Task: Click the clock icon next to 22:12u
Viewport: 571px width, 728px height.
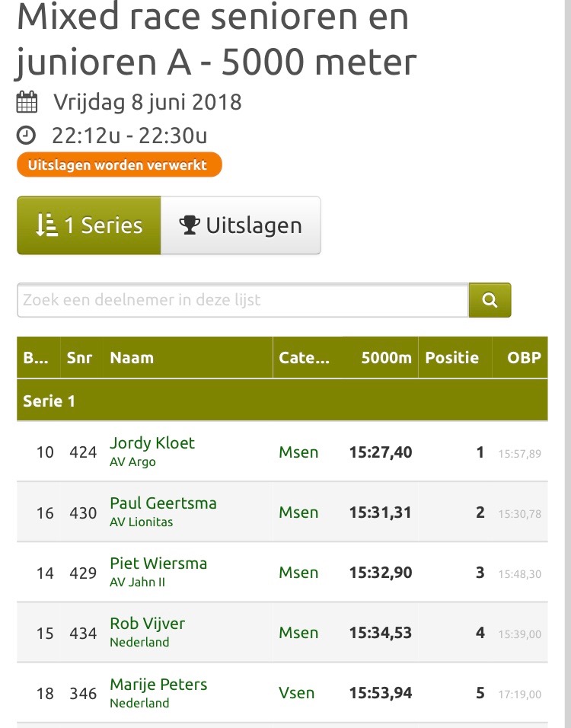Action: (26, 136)
